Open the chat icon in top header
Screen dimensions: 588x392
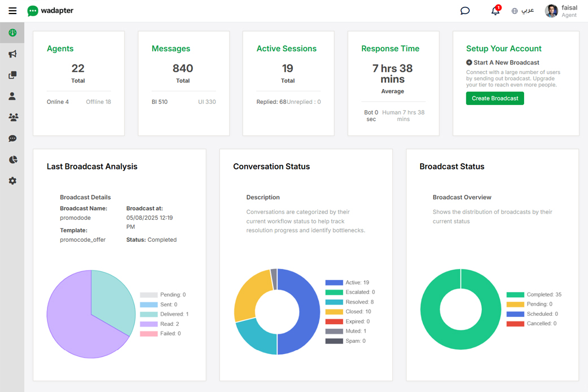click(x=465, y=11)
